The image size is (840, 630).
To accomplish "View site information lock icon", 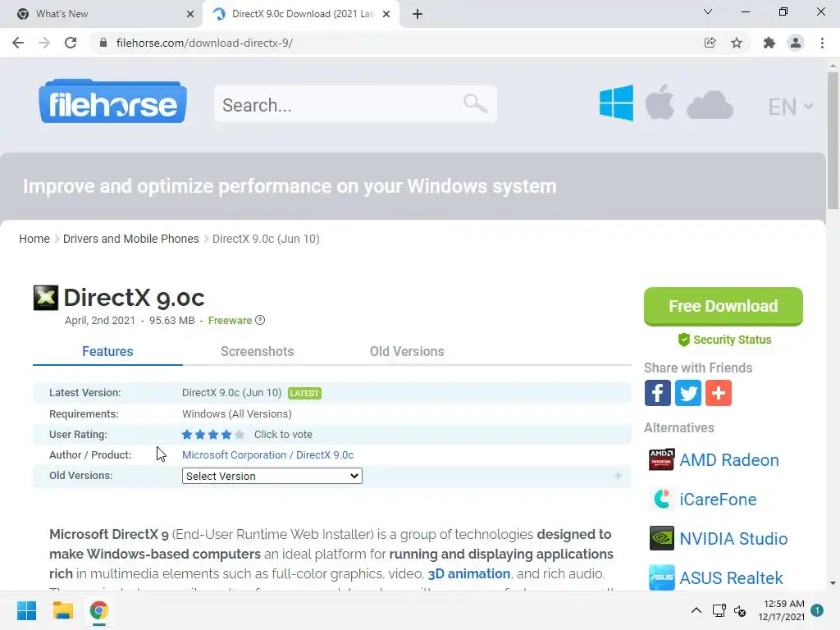I will [103, 43].
